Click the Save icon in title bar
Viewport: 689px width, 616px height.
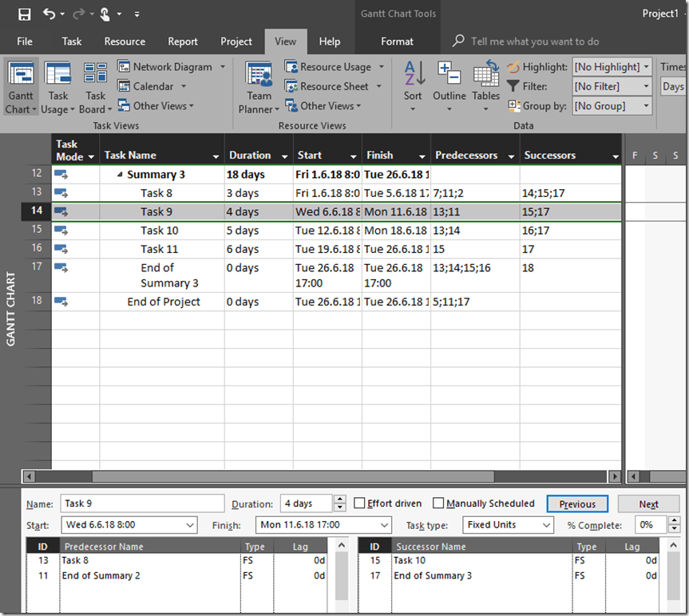(x=24, y=14)
